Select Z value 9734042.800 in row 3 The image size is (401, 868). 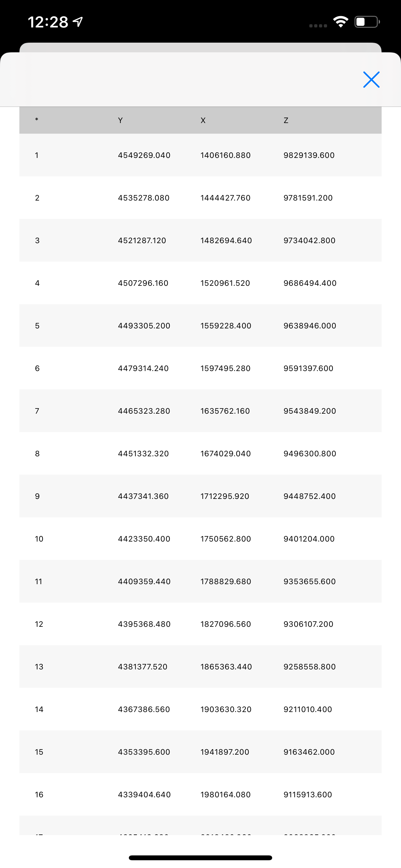pos(309,241)
